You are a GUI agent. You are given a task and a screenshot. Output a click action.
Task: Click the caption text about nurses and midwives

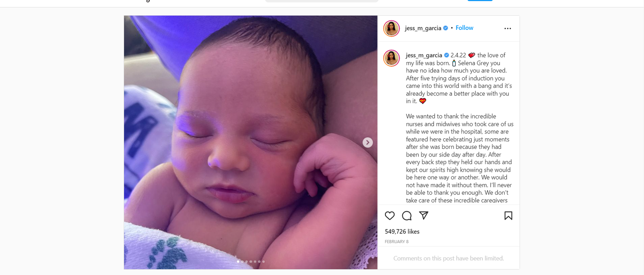tap(459, 158)
